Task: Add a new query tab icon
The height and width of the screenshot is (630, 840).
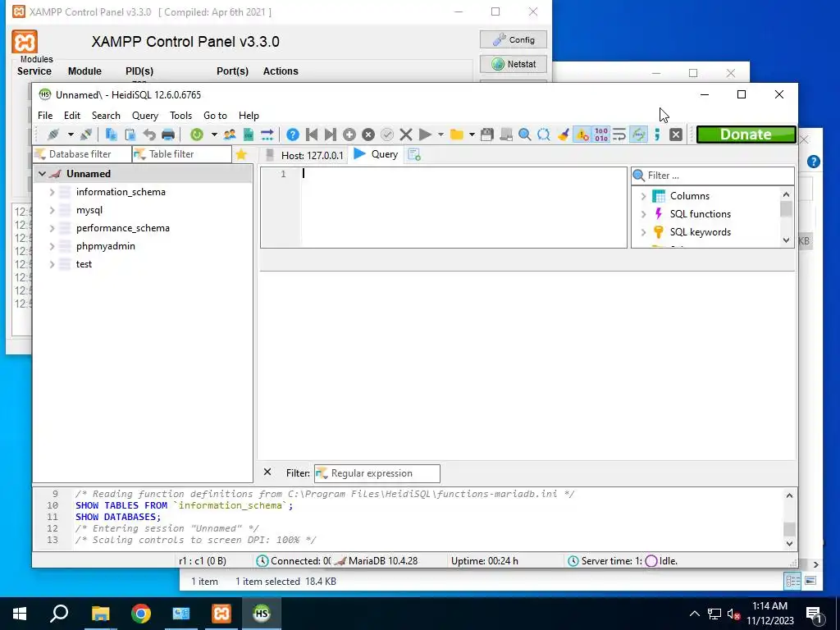Action: pos(414,154)
